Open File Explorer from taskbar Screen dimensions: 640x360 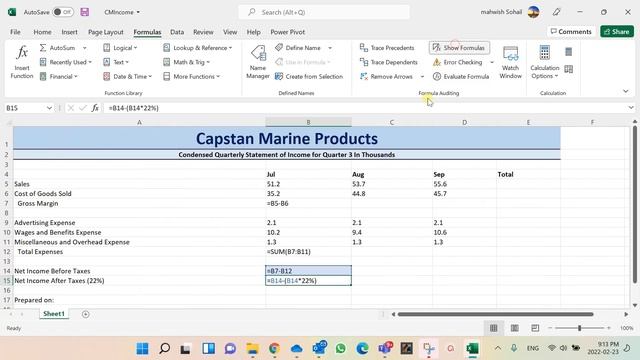(252, 348)
